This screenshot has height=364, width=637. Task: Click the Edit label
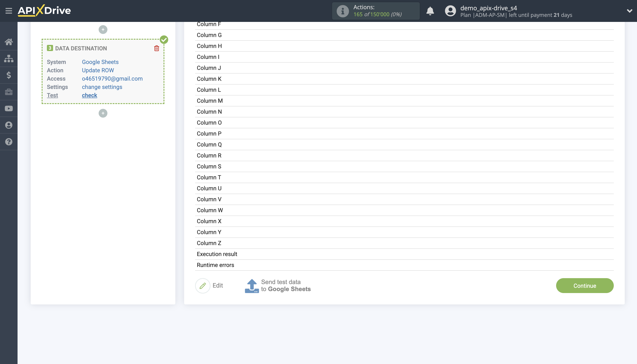[x=218, y=286]
